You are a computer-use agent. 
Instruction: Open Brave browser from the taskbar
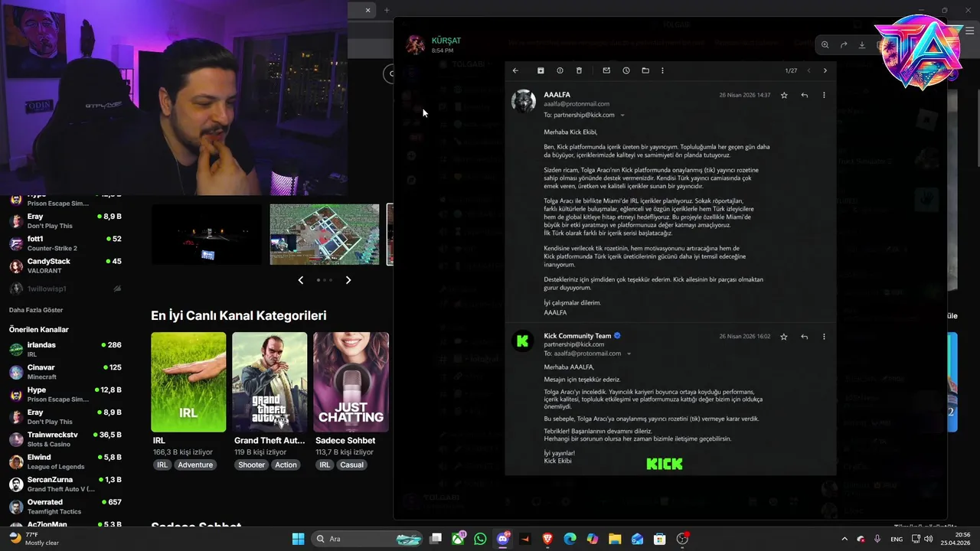click(x=547, y=539)
